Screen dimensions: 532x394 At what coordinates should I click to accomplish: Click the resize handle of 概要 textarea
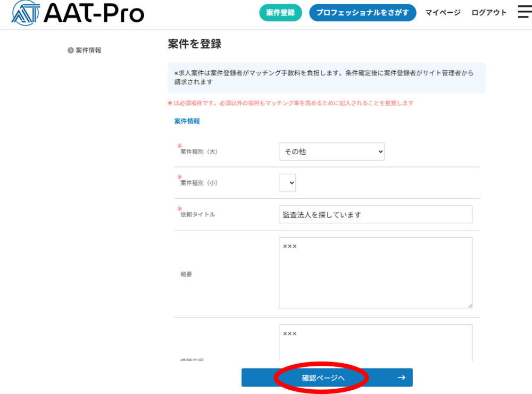click(x=469, y=305)
